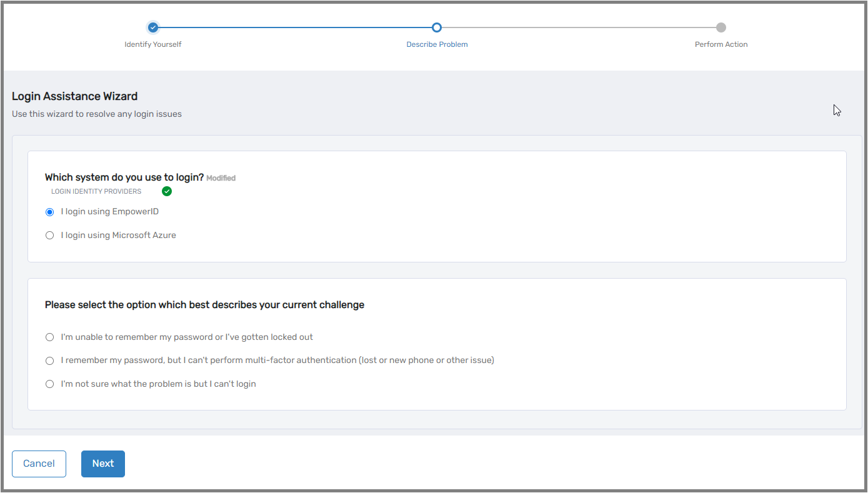Select the I login using Microsoft Azure option
868x493 pixels.
pos(49,235)
